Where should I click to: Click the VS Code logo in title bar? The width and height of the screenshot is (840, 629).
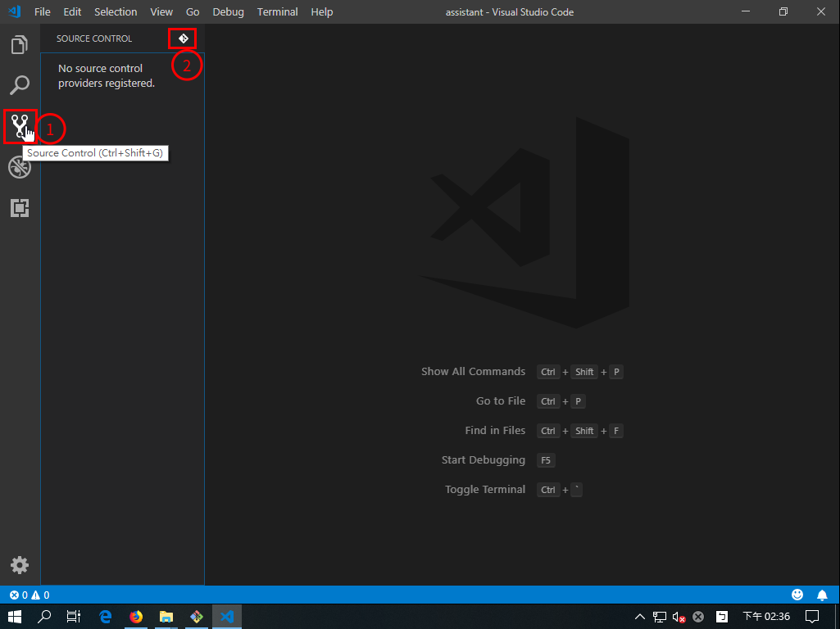coord(14,12)
